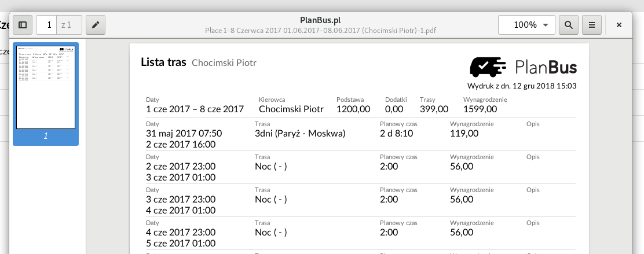
Task: Click the 1599,00 Wynagrodzenie total
Action: click(480, 109)
